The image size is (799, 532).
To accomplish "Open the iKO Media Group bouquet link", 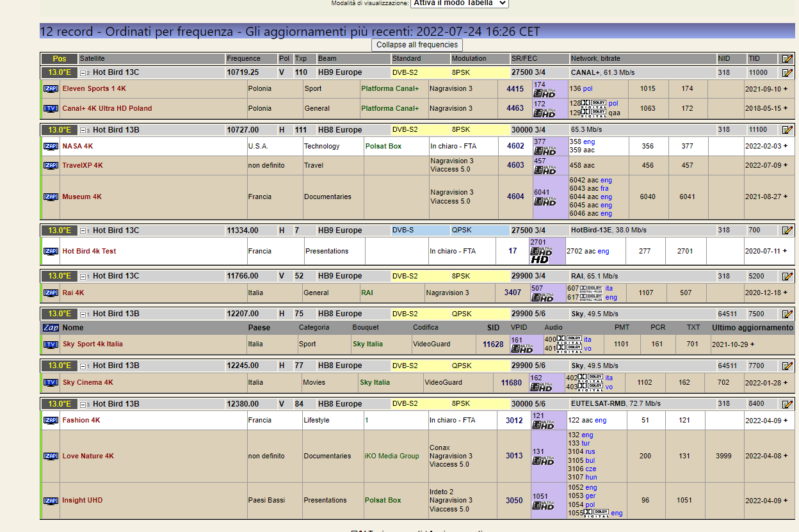I will point(392,456).
